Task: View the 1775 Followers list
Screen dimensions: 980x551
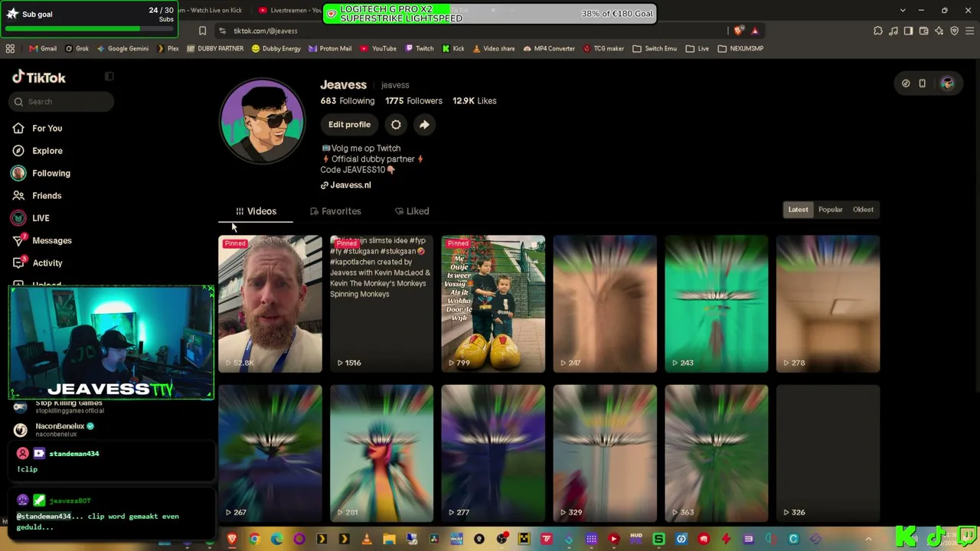Action: point(413,101)
